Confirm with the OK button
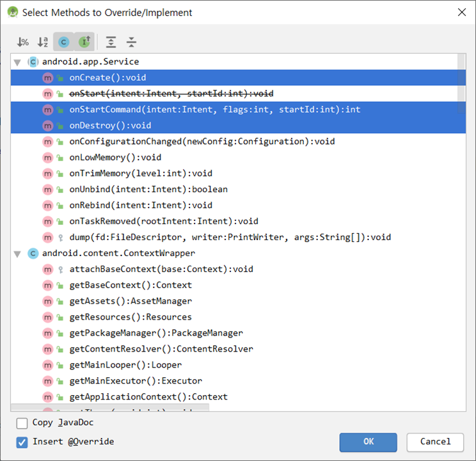 click(x=368, y=442)
